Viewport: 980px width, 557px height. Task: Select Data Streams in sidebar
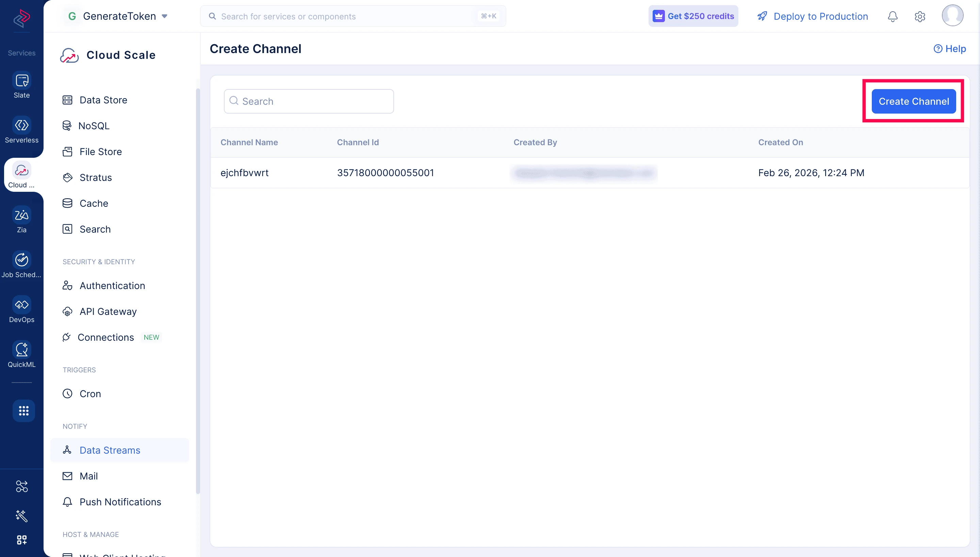[x=119, y=450]
